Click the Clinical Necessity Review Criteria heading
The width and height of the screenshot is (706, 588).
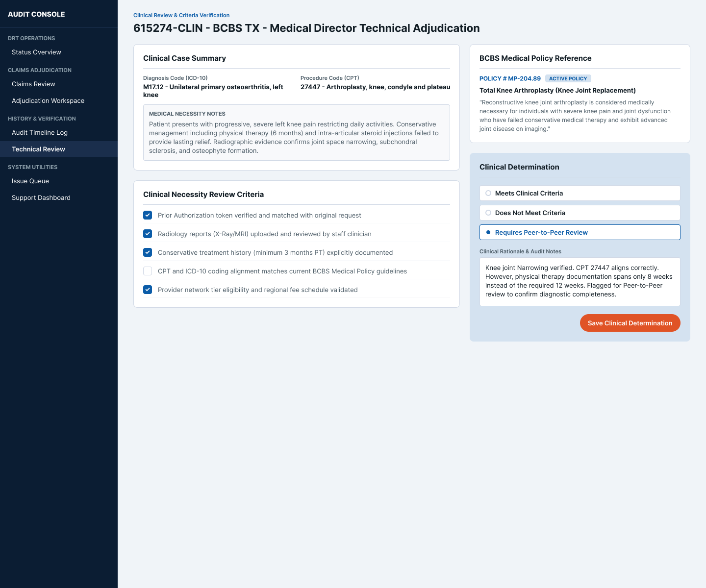pyautogui.click(x=203, y=195)
